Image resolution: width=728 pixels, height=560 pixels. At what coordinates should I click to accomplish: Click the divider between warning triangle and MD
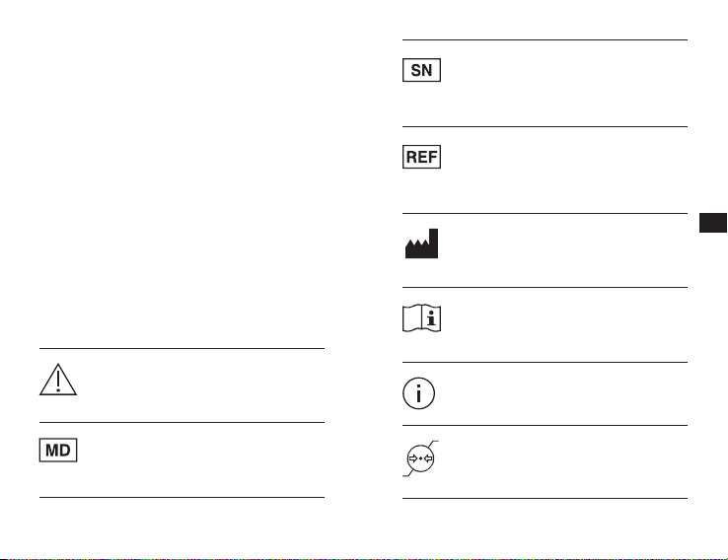182,423
